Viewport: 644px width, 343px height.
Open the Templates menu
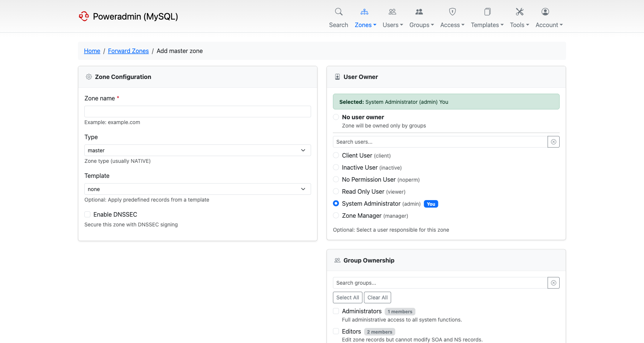point(487,25)
